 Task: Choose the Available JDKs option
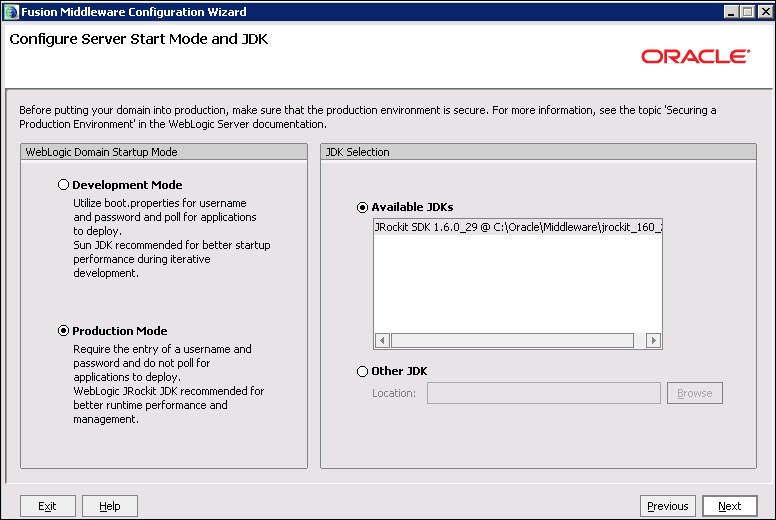pyautogui.click(x=363, y=207)
